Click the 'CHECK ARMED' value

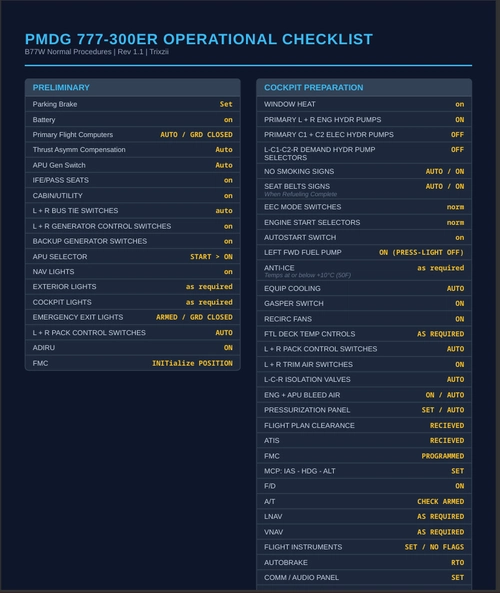(x=441, y=501)
